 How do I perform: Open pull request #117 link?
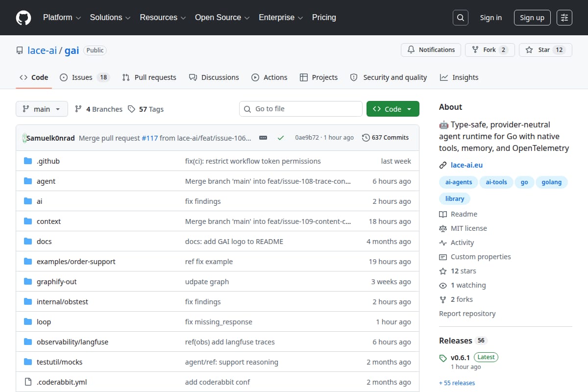coord(149,138)
